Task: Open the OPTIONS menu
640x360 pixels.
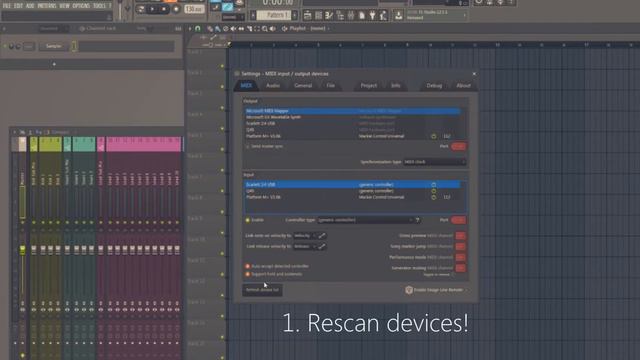Action: click(x=81, y=6)
